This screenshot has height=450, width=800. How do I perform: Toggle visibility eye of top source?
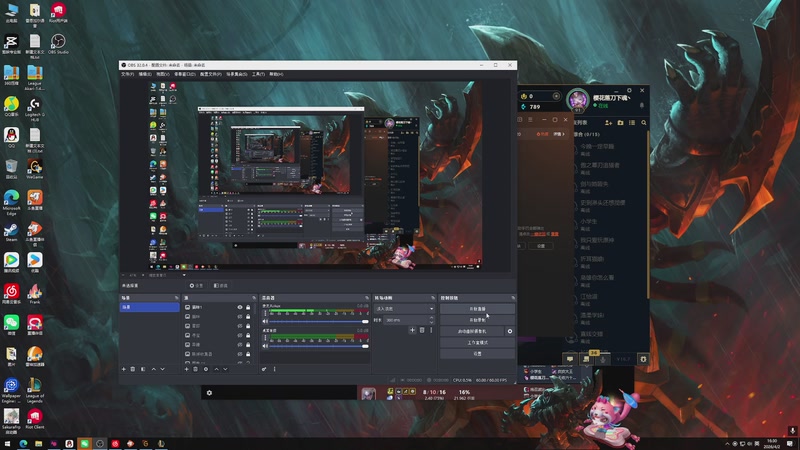240,307
